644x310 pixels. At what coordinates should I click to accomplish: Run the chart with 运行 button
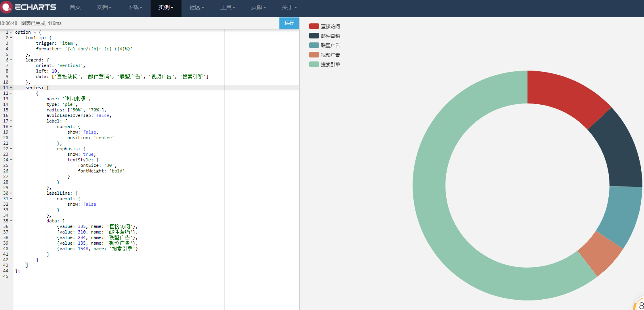click(289, 23)
